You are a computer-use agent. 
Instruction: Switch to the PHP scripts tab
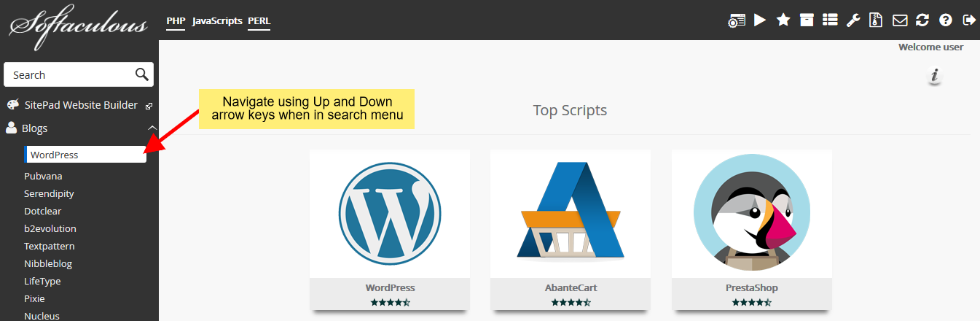[176, 21]
